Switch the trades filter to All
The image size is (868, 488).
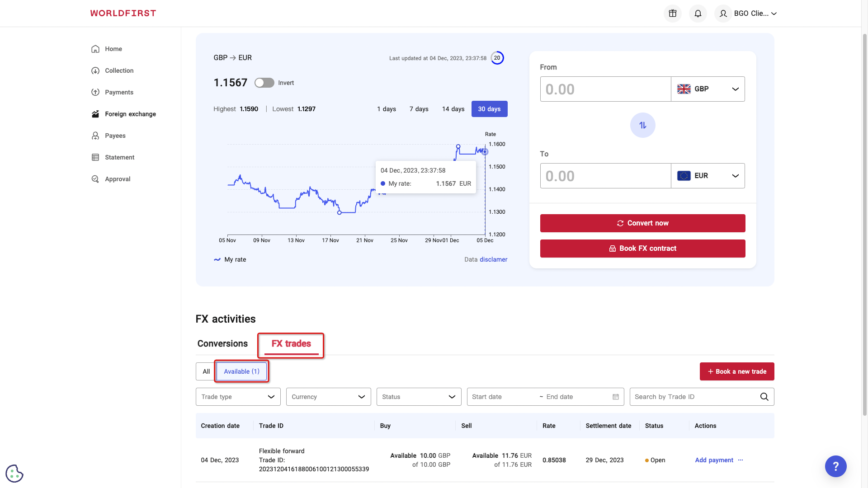click(x=206, y=371)
